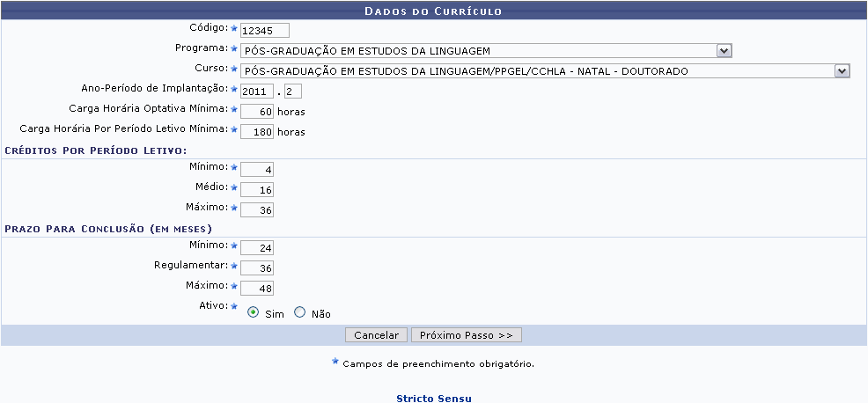Click the maximum deadline field showing 48

[256, 288]
